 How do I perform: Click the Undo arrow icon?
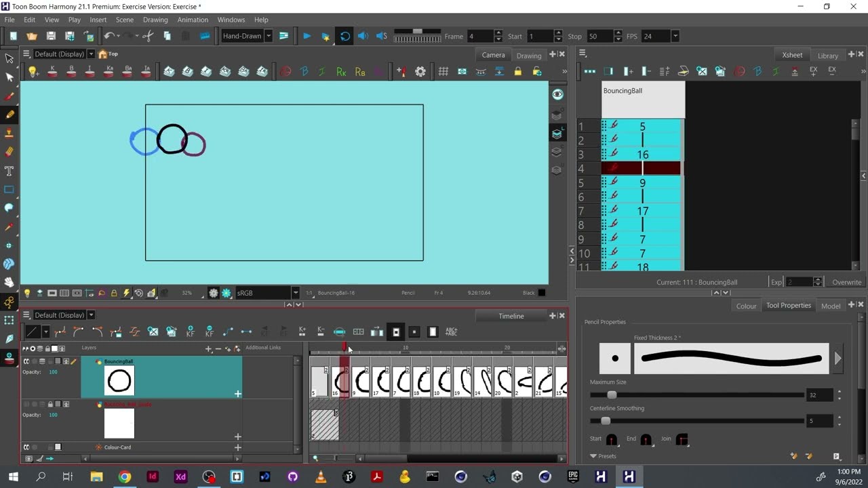[108, 36]
